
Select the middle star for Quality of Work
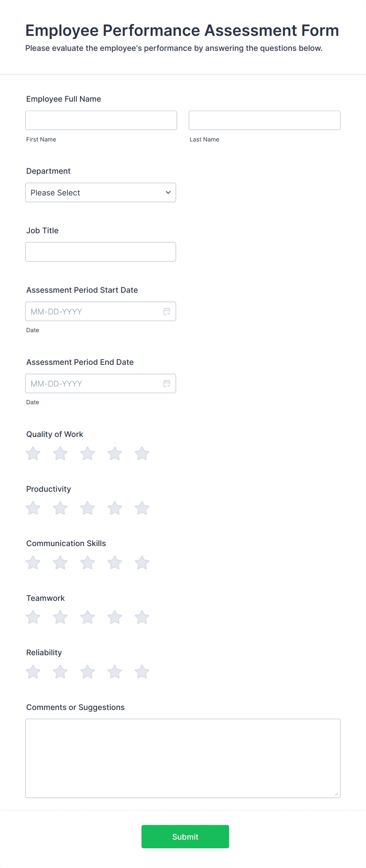click(x=87, y=453)
